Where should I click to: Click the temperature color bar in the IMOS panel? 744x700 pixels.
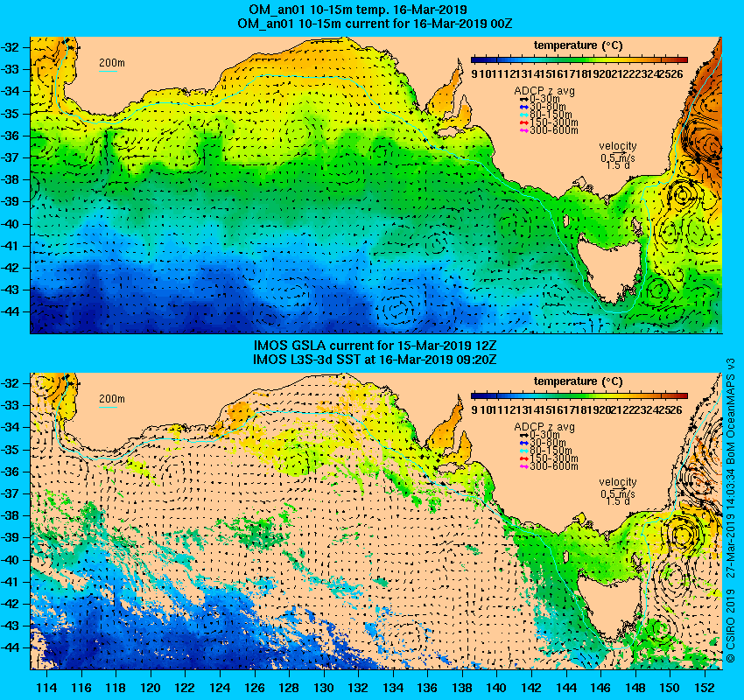[579, 395]
